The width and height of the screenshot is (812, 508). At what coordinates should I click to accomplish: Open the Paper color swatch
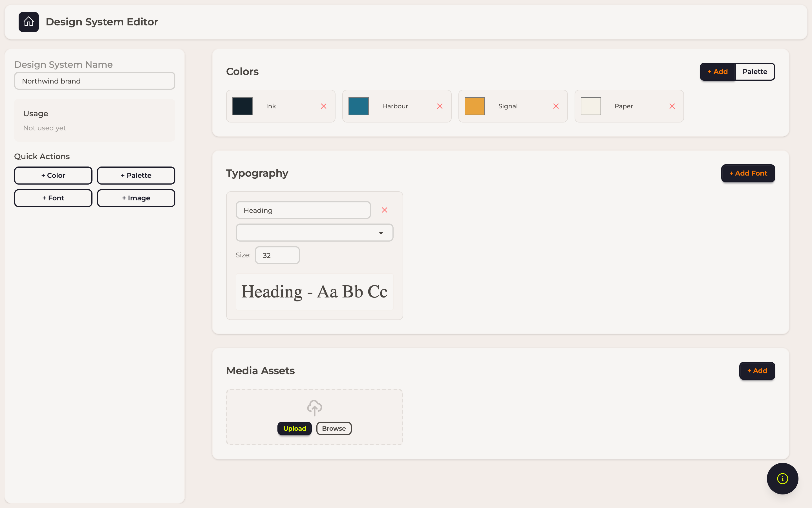[x=591, y=106]
